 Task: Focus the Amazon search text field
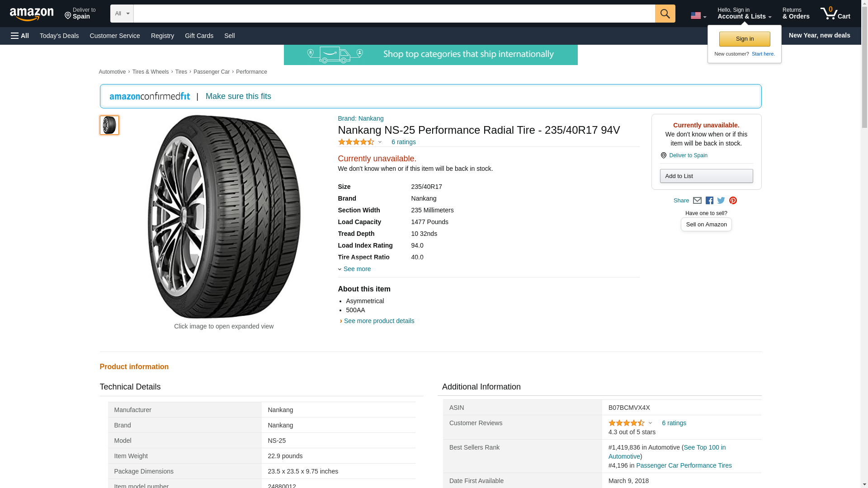[393, 14]
